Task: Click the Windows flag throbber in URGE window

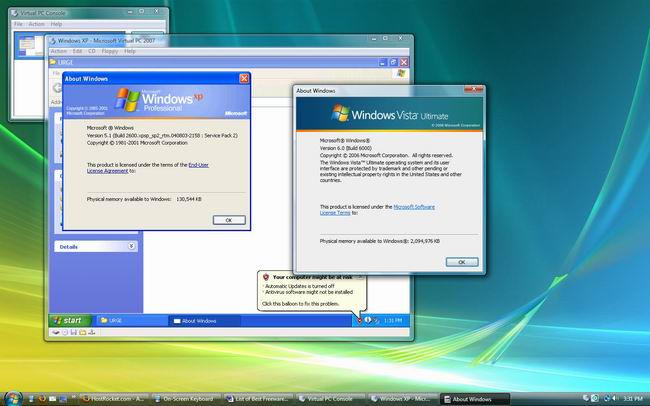Action: (400, 73)
